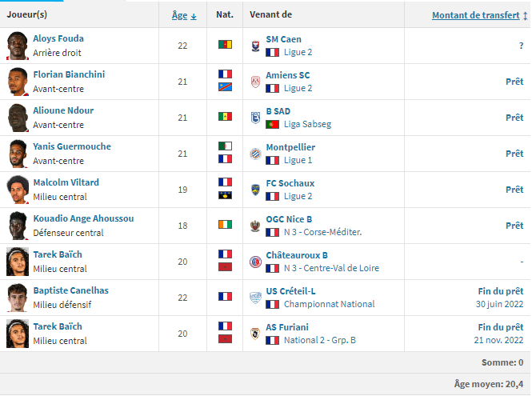This screenshot has width=532, height=396.
Task: Click Baptiste Canelhas's player photo
Action: [18, 298]
